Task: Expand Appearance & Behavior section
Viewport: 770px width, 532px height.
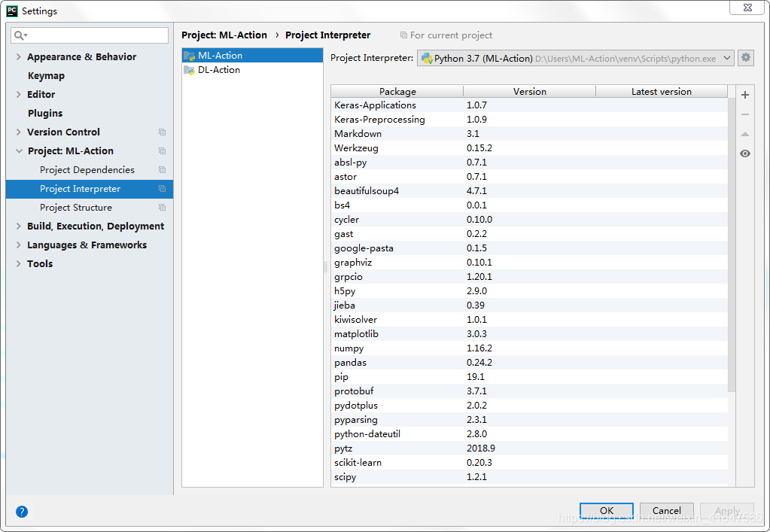Action: pyautogui.click(x=19, y=57)
